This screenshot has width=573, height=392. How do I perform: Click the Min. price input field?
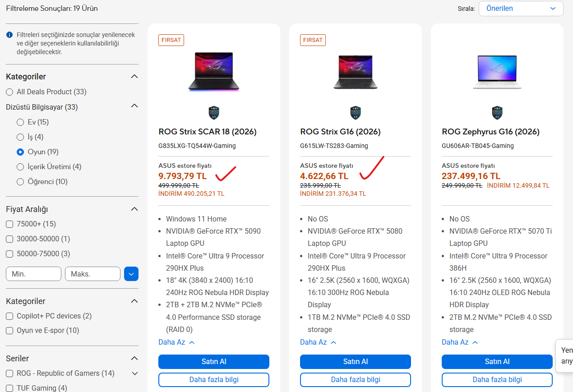click(x=33, y=274)
